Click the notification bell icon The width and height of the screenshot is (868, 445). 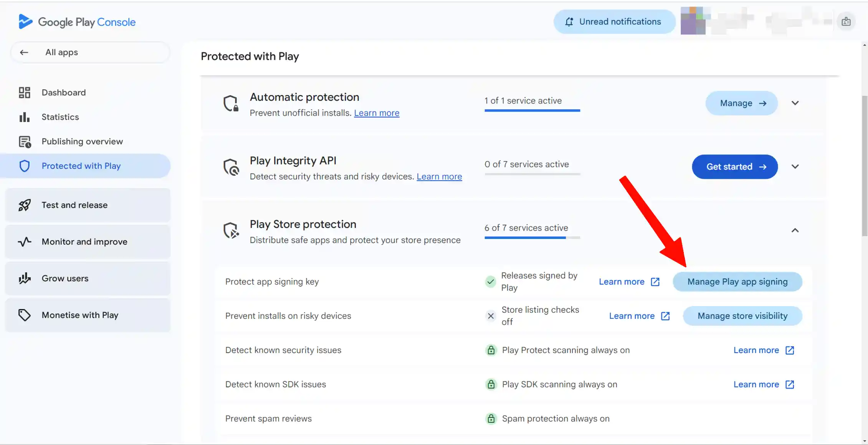(569, 22)
